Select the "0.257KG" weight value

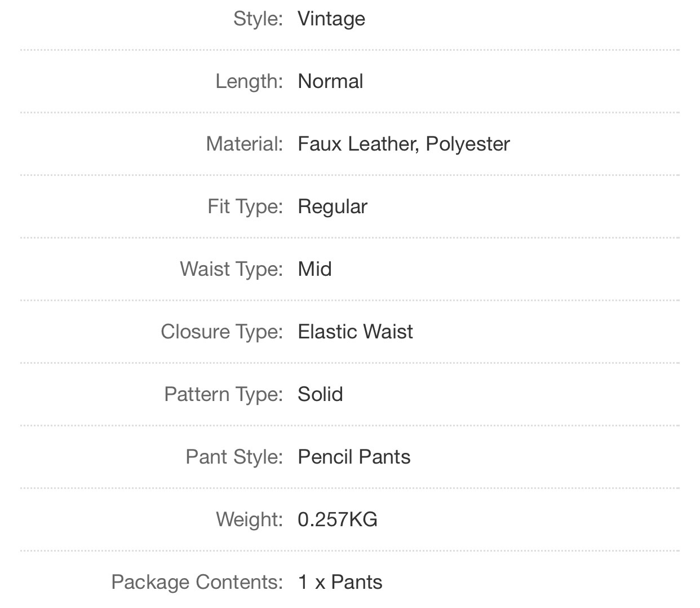338,519
